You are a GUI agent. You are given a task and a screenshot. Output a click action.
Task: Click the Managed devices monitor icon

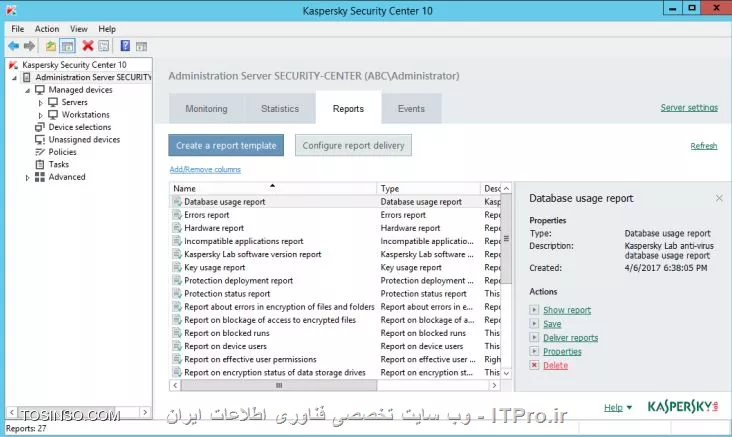tap(40, 90)
